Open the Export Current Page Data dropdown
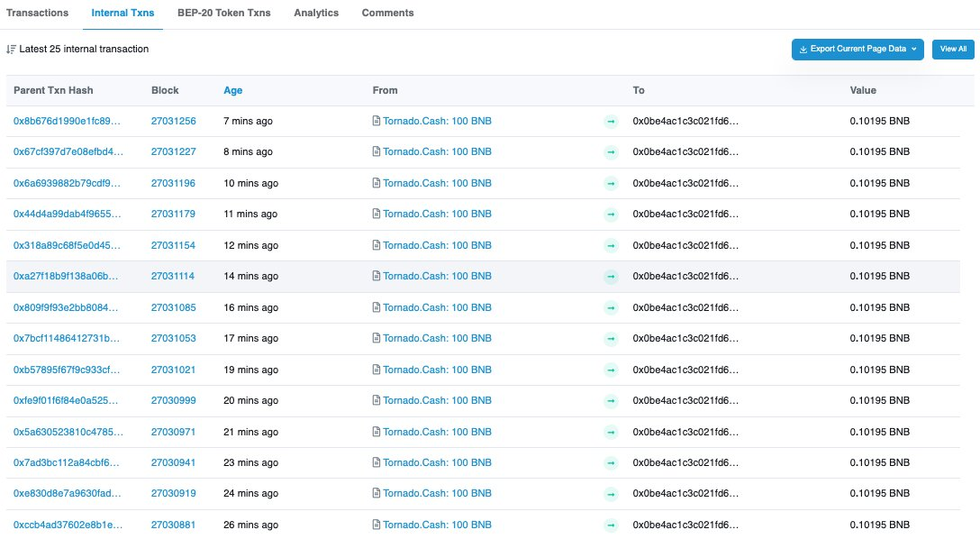 coord(857,50)
